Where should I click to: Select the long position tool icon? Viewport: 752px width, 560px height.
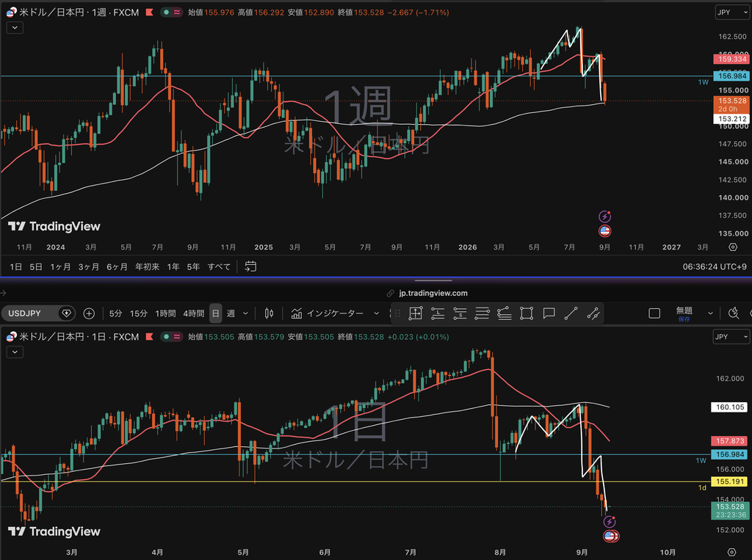(438, 313)
